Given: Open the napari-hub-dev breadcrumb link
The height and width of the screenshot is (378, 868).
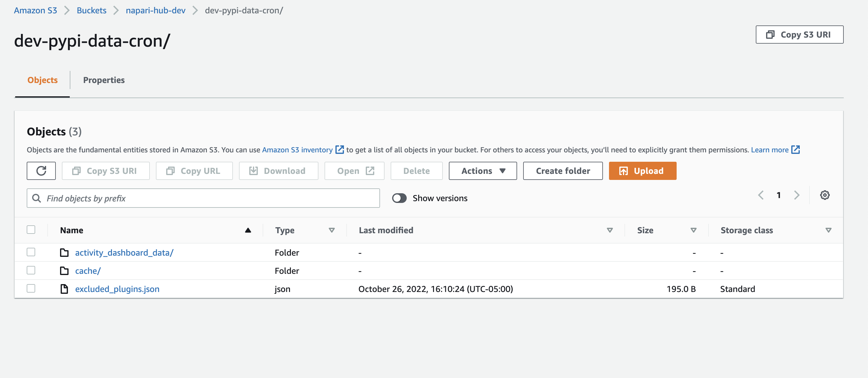Looking at the screenshot, I should coord(155,10).
